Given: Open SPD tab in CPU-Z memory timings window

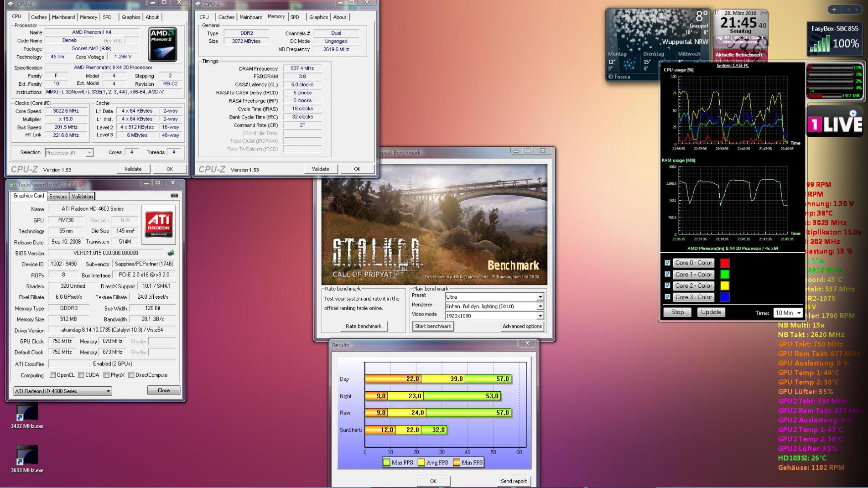Looking at the screenshot, I should click(295, 17).
